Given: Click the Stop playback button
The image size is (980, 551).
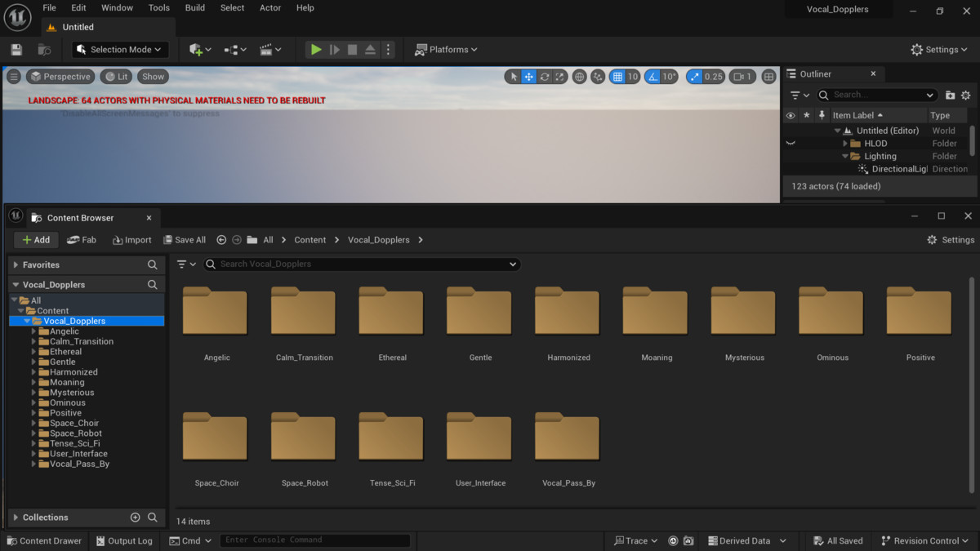Looking at the screenshot, I should pyautogui.click(x=352, y=50).
